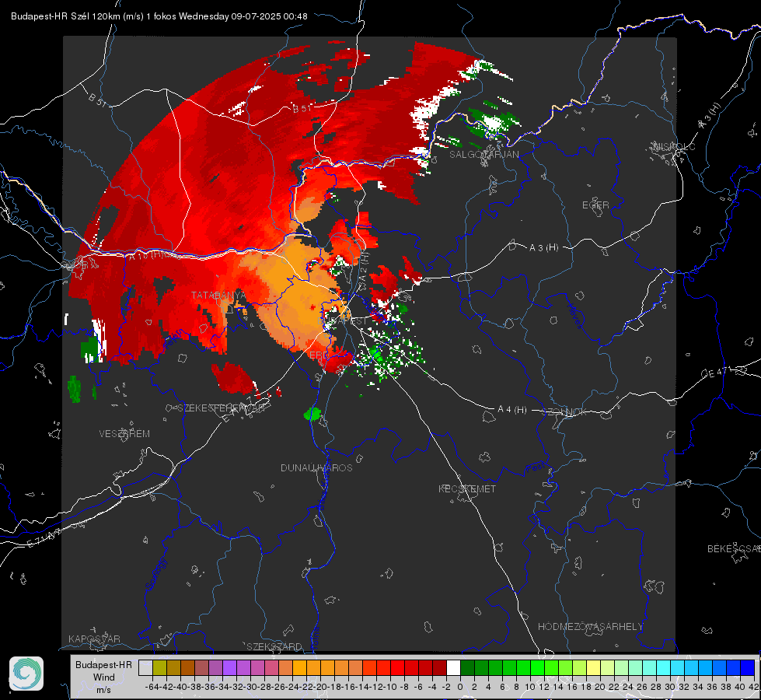Viewport: 761px width, 700px height.
Task: Click the EGER city label
Action: click(x=595, y=205)
